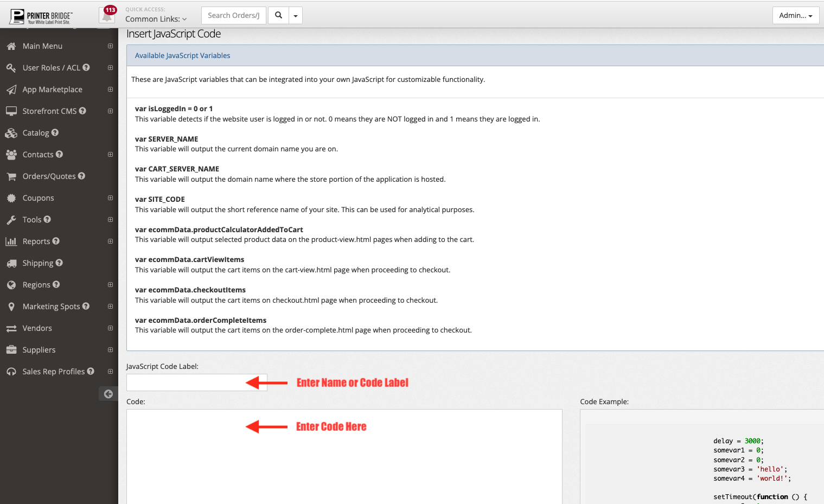Open the Common Links dropdown
The image size is (824, 504).
click(x=156, y=19)
